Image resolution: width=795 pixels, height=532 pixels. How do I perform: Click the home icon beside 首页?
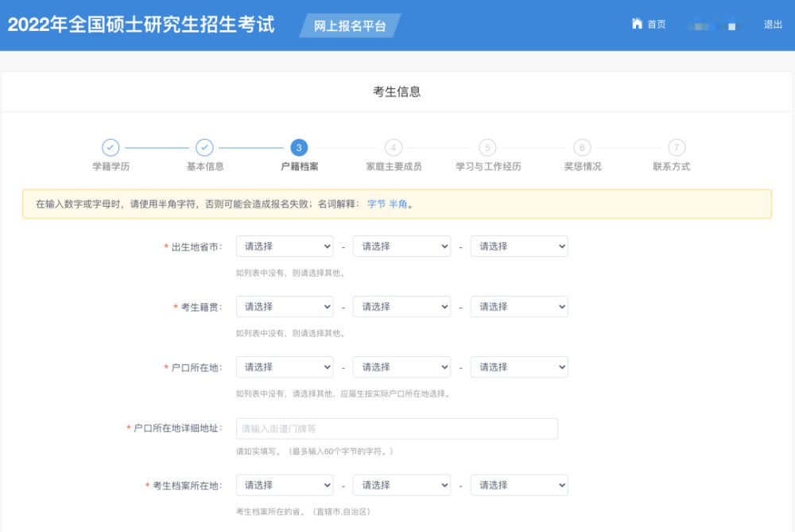click(637, 23)
